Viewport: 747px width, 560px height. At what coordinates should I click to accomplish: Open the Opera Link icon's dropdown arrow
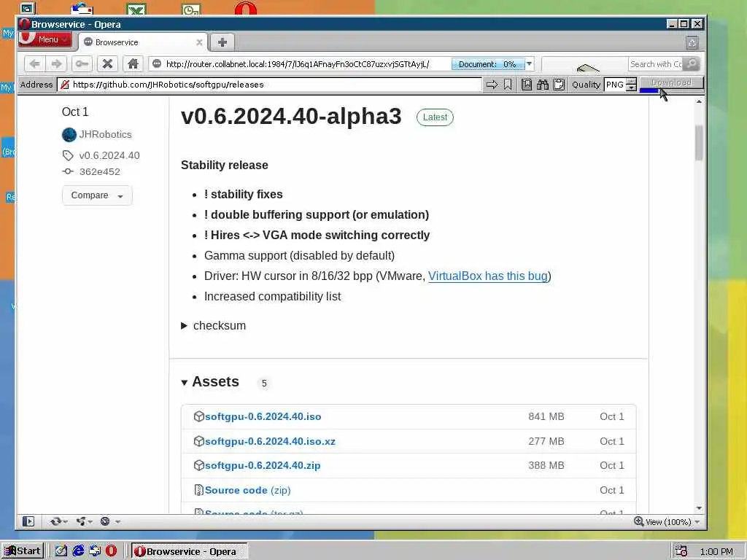(65, 522)
